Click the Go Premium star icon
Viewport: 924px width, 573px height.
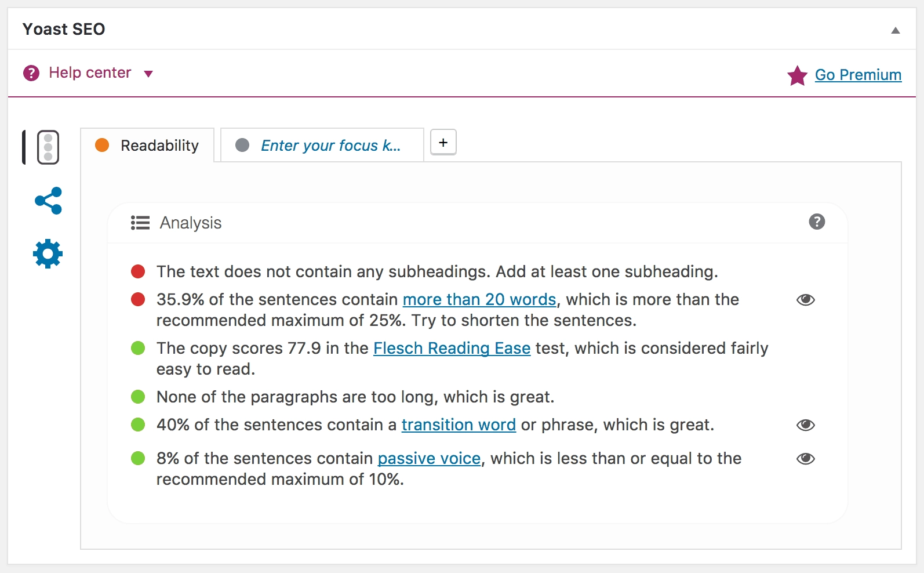798,75
